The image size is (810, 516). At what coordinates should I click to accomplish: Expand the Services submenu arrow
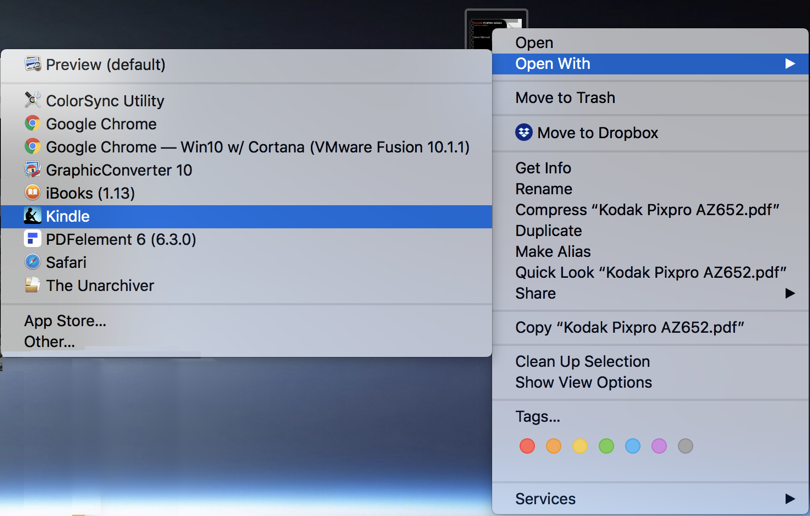click(x=789, y=498)
